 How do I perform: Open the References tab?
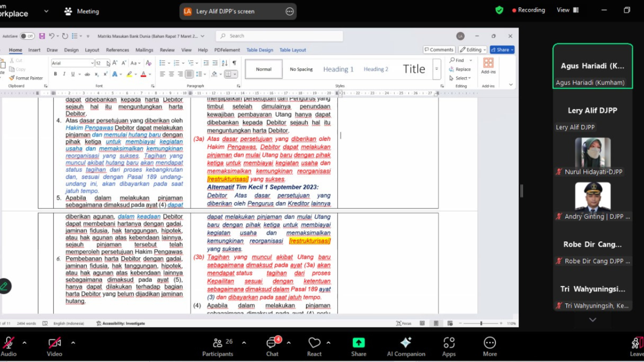pos(117,50)
